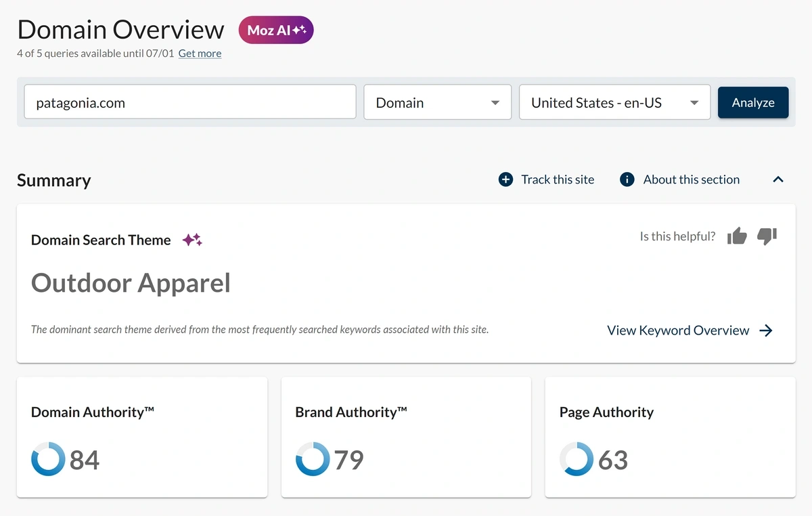Click the 4 of 5 queries available text
The height and width of the screenshot is (516, 812).
(95, 53)
